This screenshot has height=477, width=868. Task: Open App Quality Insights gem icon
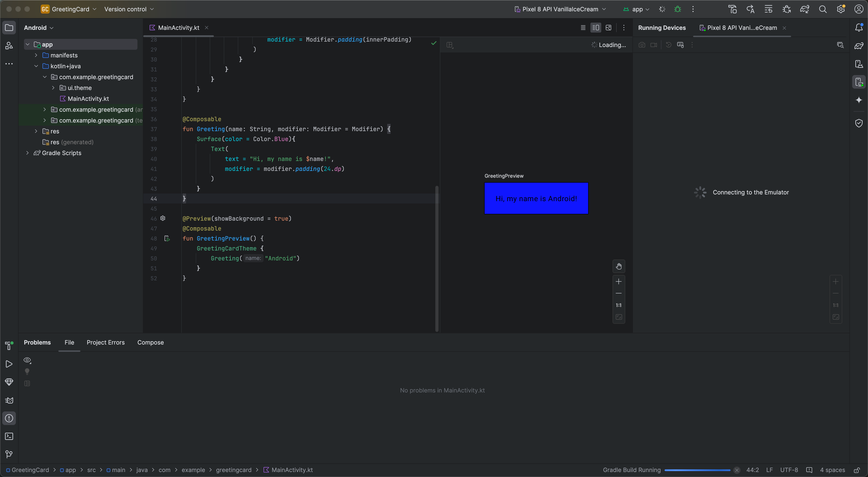tap(9, 382)
